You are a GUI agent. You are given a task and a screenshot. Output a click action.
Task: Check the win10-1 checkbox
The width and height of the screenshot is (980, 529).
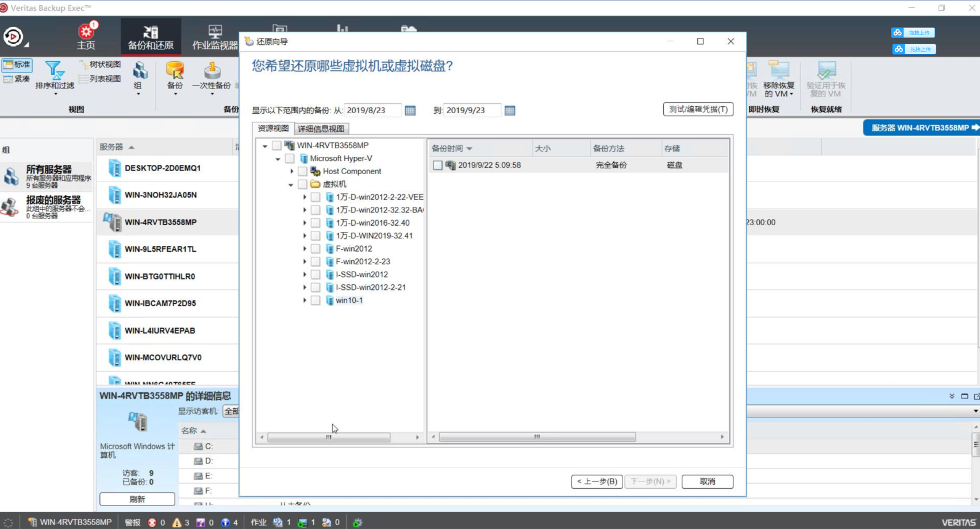click(316, 300)
